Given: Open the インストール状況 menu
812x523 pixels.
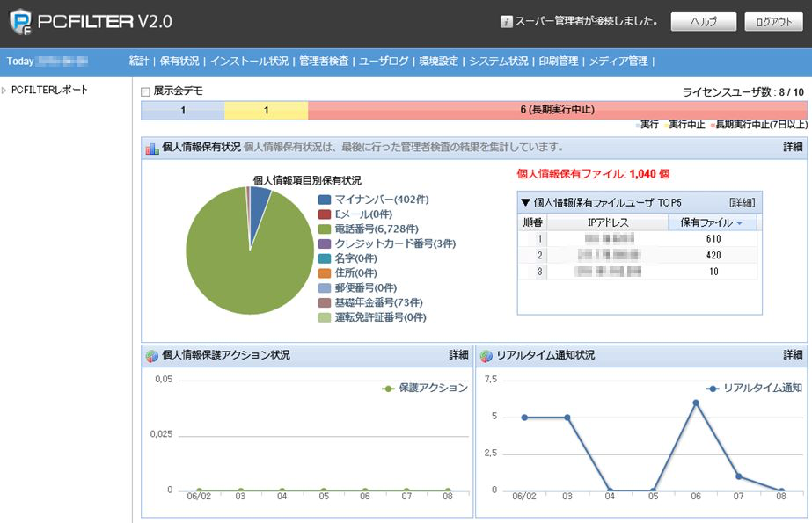Looking at the screenshot, I should 249,61.
